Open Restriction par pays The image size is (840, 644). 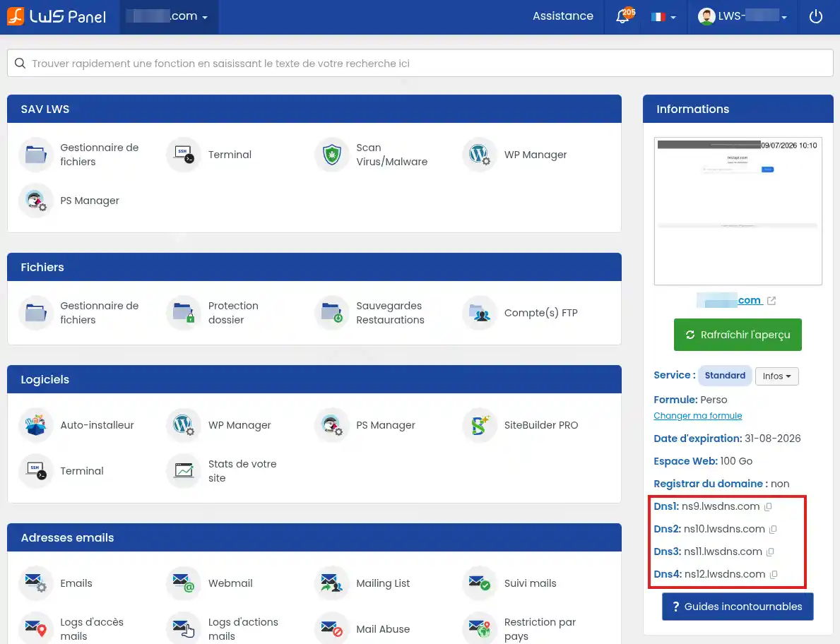(520, 629)
